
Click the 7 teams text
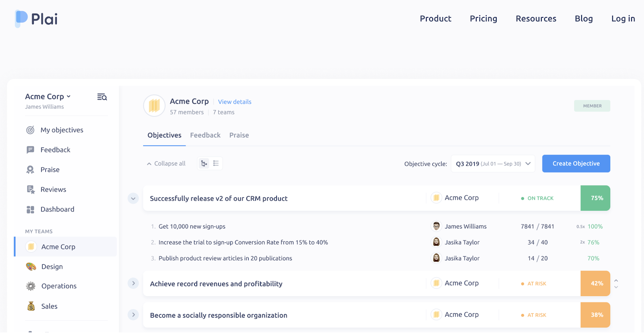223,112
